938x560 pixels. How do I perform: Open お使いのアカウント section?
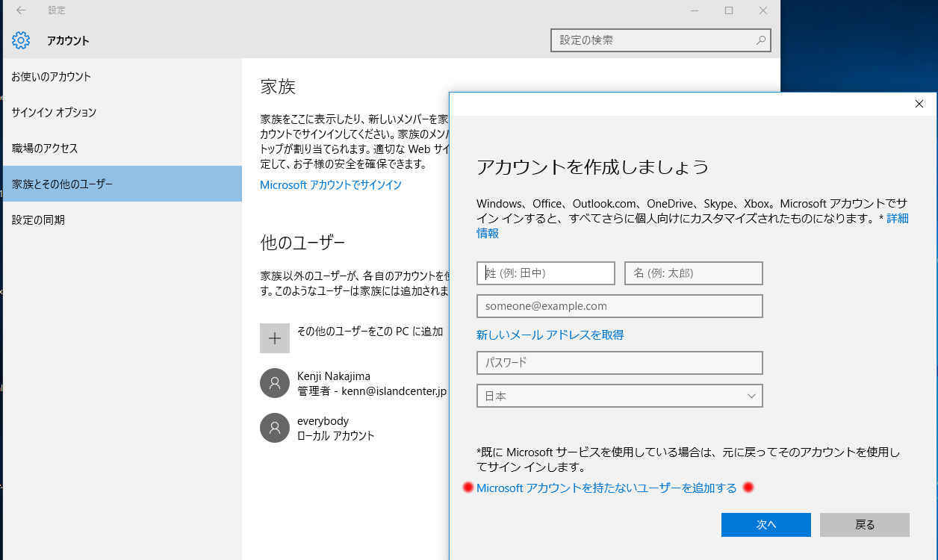point(121,76)
